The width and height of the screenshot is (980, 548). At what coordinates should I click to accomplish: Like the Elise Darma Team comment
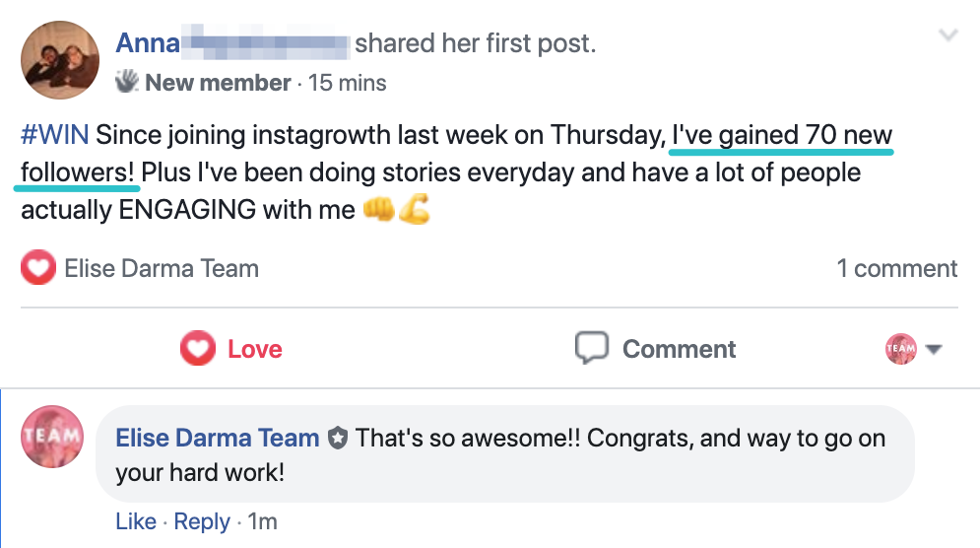click(135, 521)
